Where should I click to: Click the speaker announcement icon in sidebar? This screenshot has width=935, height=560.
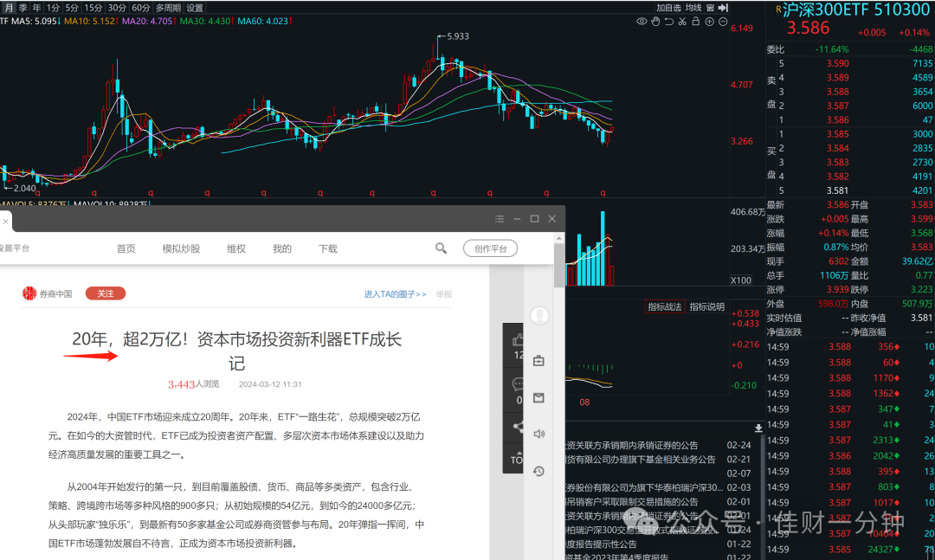coord(538,434)
